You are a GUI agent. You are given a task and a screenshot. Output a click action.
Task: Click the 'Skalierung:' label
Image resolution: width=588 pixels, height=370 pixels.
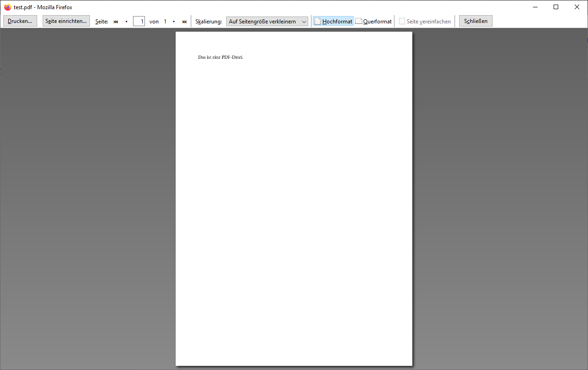pos(209,22)
